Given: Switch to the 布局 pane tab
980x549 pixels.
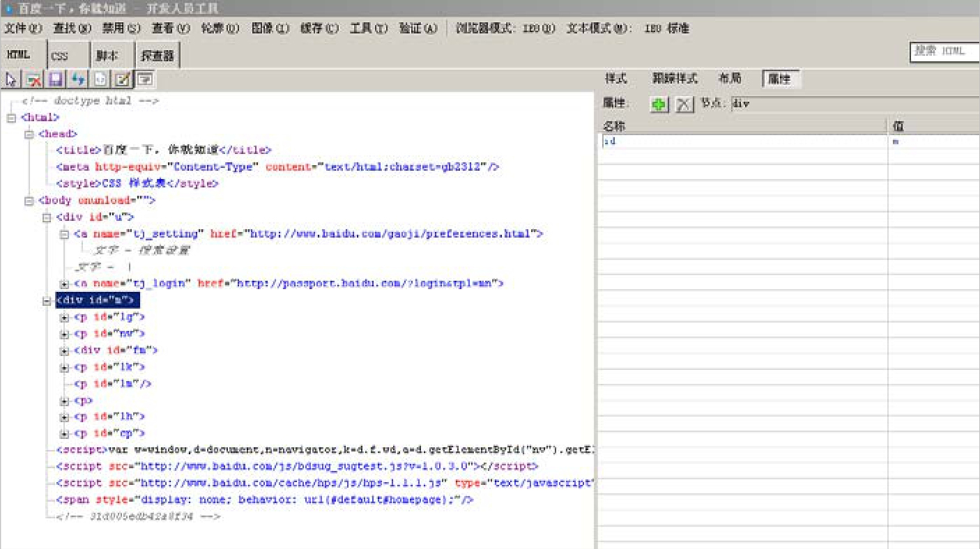Looking at the screenshot, I should point(730,79).
